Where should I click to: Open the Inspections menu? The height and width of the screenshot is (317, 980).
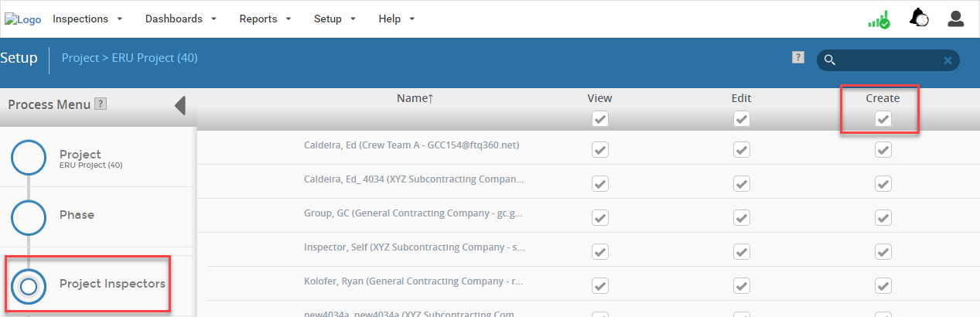(87, 19)
